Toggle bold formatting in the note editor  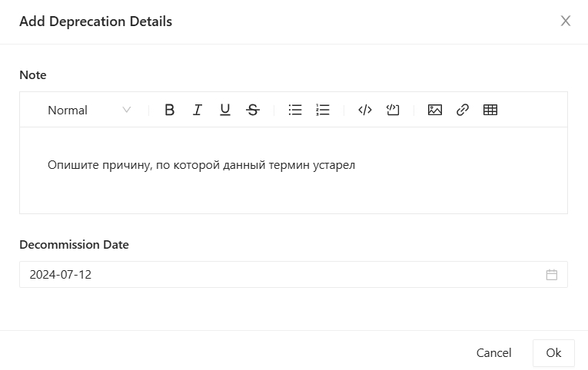[x=170, y=110]
